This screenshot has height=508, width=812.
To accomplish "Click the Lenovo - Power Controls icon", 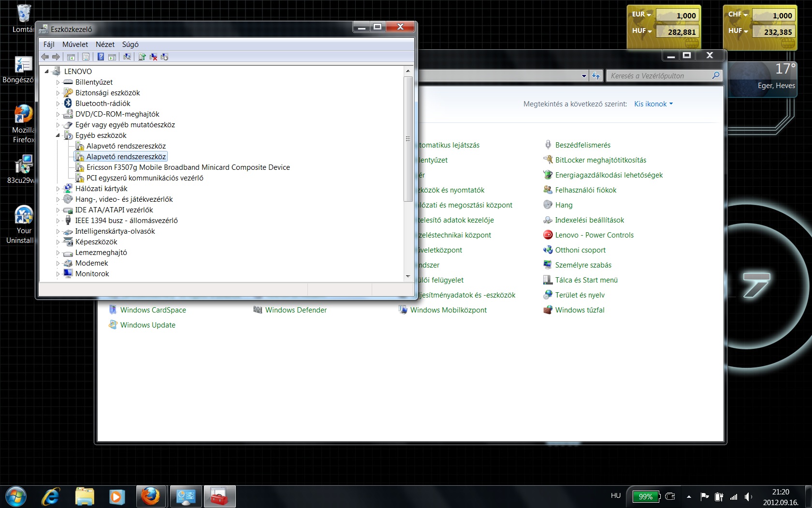I will pos(548,235).
